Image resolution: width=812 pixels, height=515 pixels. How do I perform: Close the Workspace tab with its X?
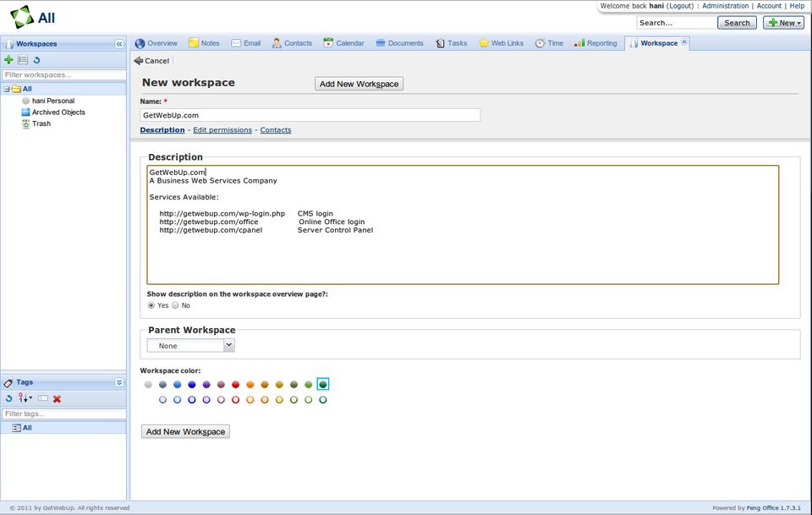684,41
